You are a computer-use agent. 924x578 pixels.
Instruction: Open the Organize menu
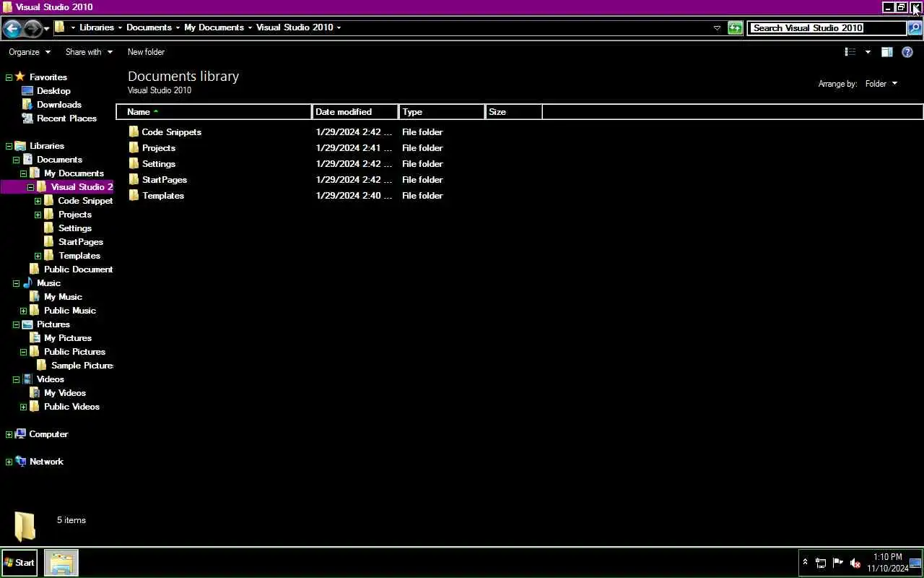(x=30, y=52)
